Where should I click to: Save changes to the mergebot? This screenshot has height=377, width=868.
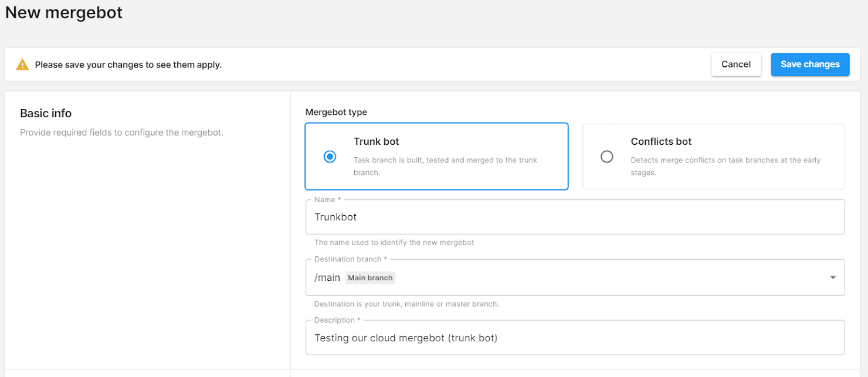pos(810,64)
